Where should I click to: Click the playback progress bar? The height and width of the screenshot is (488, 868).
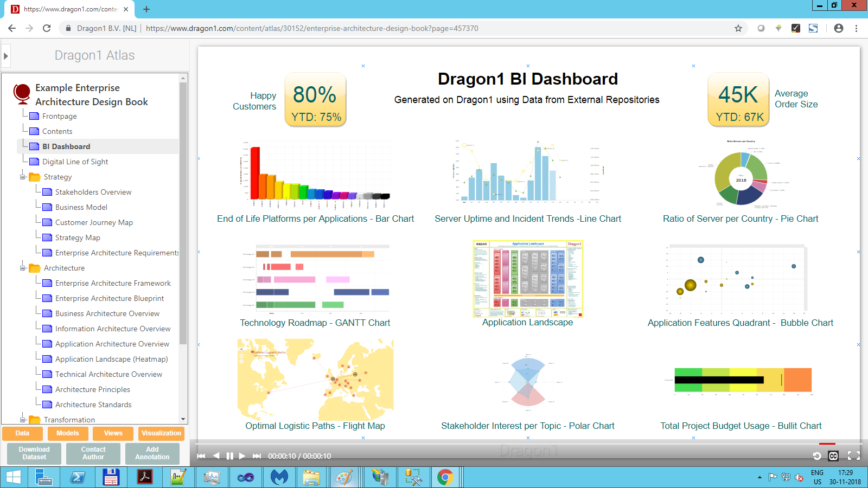click(x=529, y=444)
